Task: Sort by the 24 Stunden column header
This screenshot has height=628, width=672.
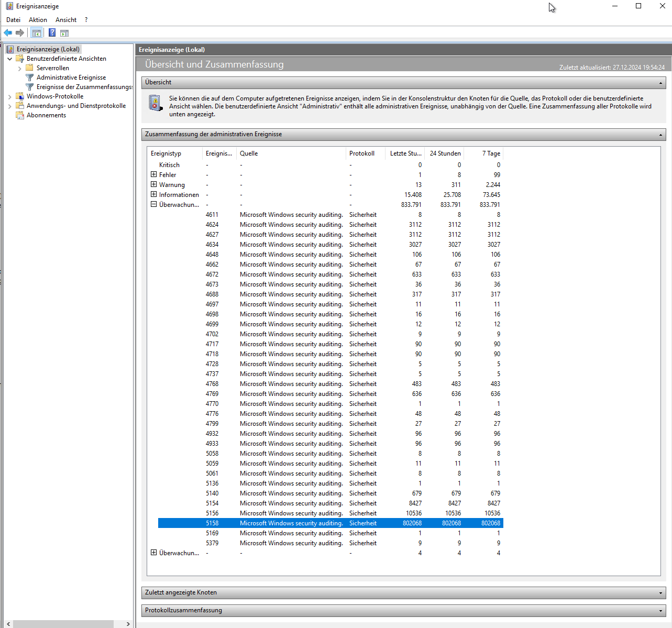Action: tap(444, 153)
